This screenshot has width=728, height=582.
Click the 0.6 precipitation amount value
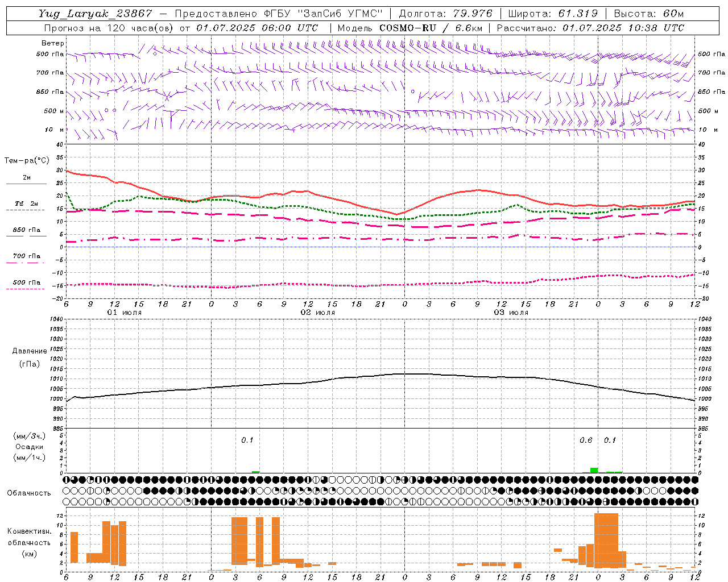[585, 440]
